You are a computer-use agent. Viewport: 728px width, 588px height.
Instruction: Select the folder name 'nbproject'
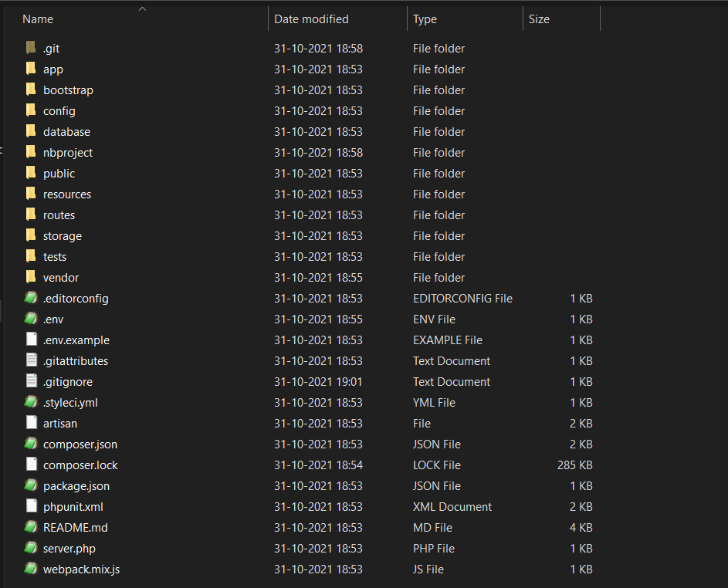click(68, 153)
